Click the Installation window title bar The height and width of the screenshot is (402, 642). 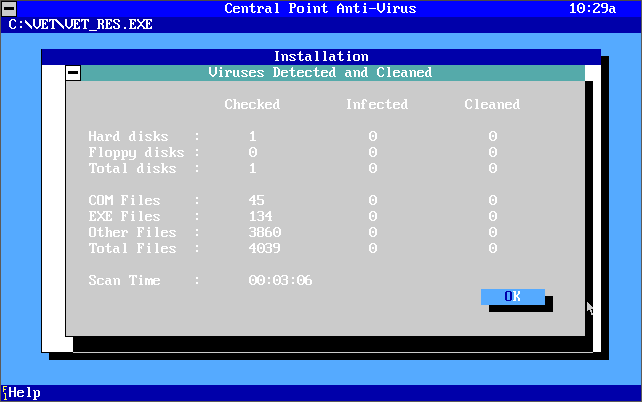point(320,57)
